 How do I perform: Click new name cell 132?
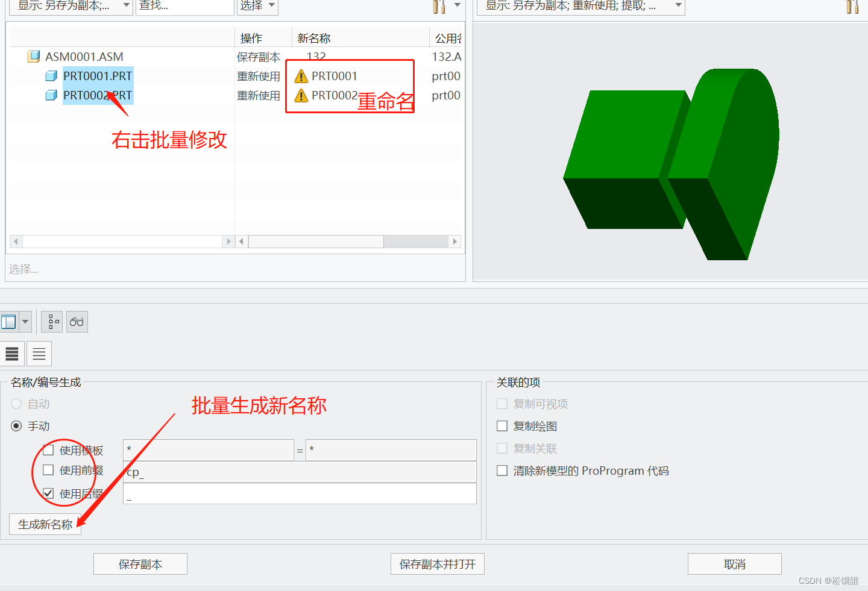pos(316,55)
